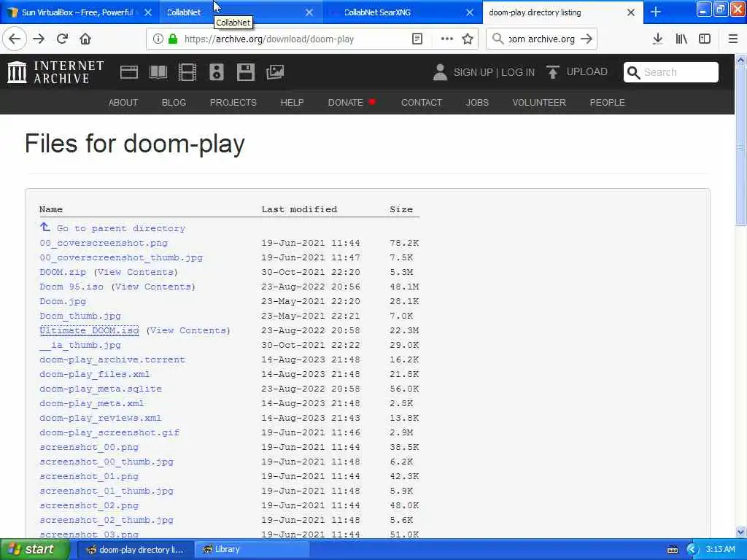The height and width of the screenshot is (560, 747).
Task: Switch to CollabNet SearXNG tab
Action: coord(402,12)
